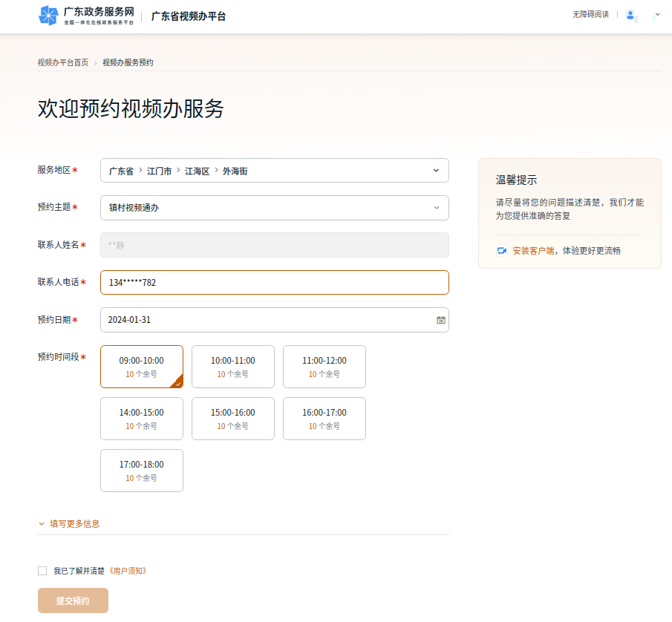
Task: Open the 《用户须知》 link
Action: (128, 571)
